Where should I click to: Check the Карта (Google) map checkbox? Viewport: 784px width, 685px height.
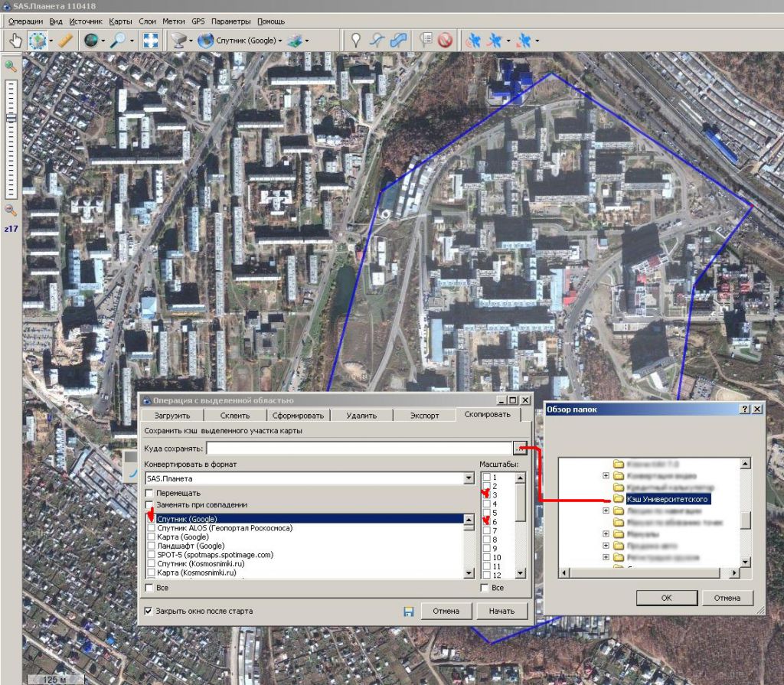pos(151,537)
